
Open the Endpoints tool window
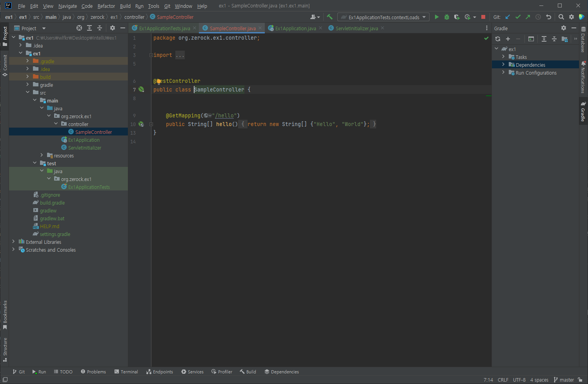click(160, 372)
